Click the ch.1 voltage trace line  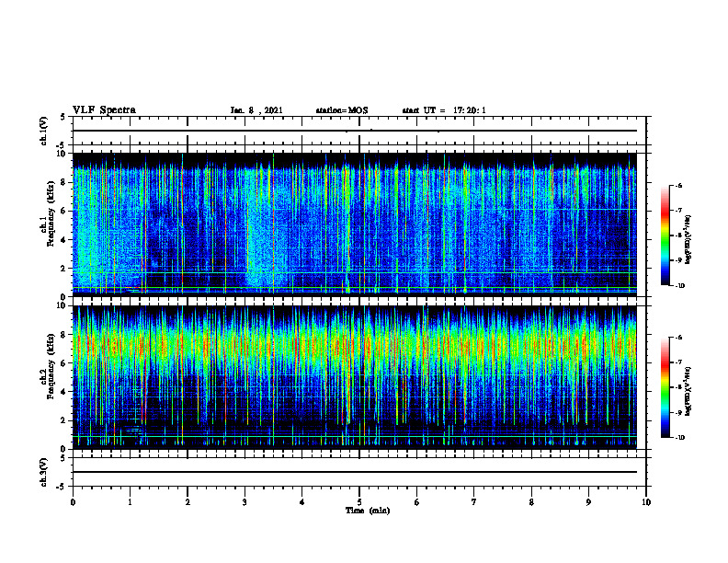[x=355, y=131]
